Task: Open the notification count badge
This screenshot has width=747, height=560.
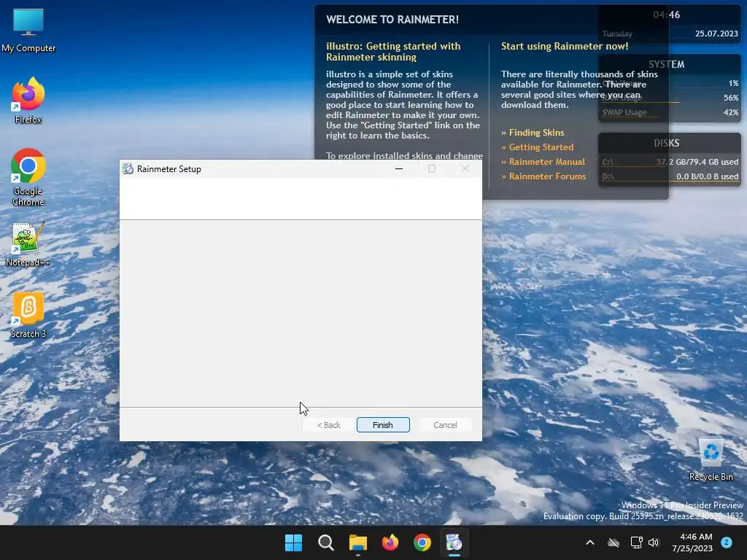Action: (727, 542)
